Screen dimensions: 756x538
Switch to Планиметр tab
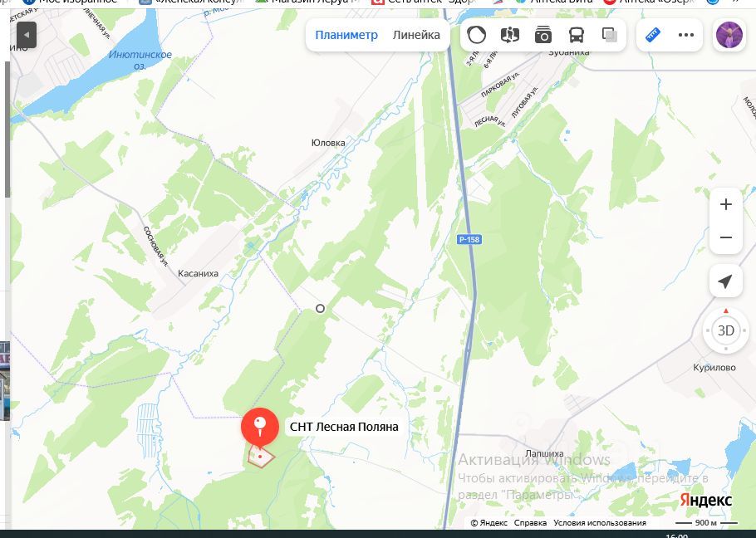tap(346, 35)
